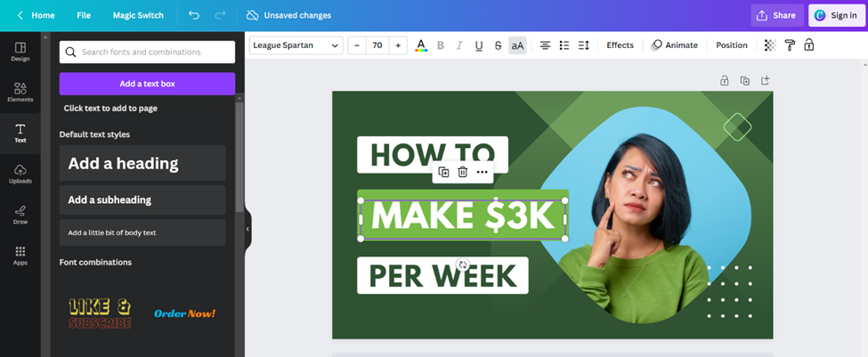Image resolution: width=868 pixels, height=357 pixels.
Task: Decrease font size with minus button
Action: pos(357,45)
